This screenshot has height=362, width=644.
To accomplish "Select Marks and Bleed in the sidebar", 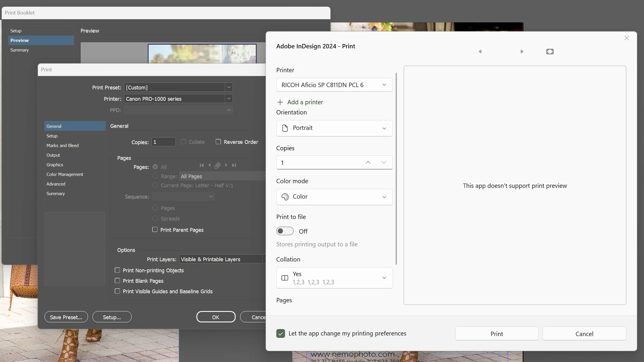I will tap(63, 145).
